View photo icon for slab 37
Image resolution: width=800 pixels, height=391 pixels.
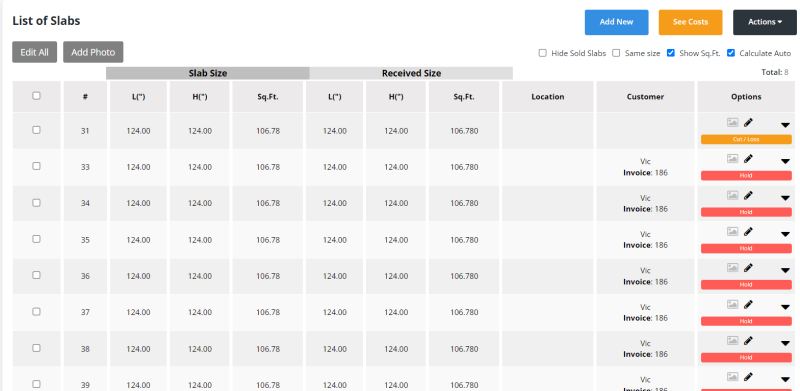click(733, 304)
